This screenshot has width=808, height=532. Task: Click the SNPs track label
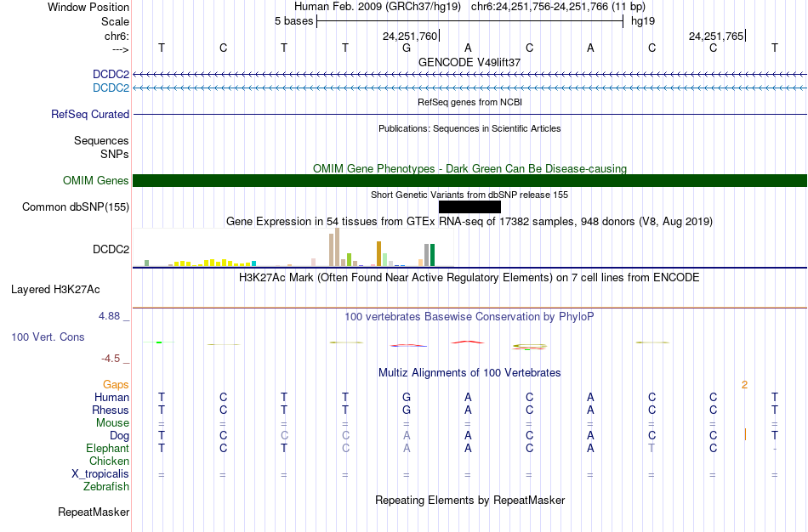[115, 154]
